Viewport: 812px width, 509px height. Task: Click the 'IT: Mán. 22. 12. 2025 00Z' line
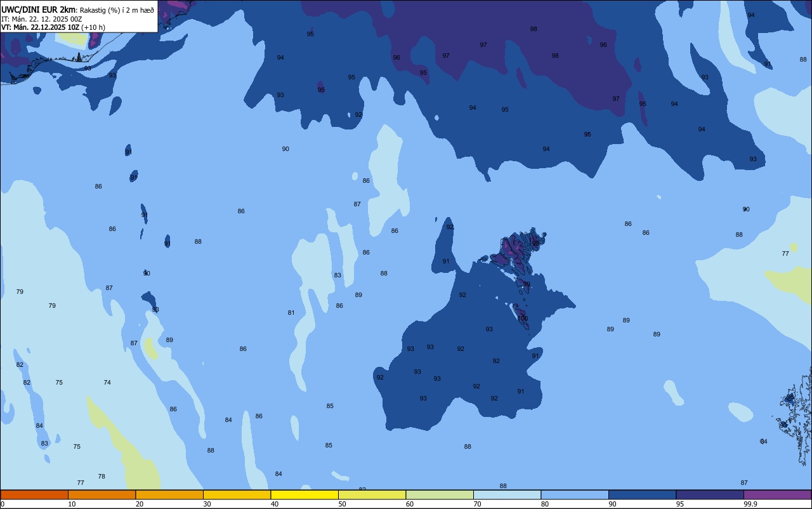pyautogui.click(x=42, y=18)
